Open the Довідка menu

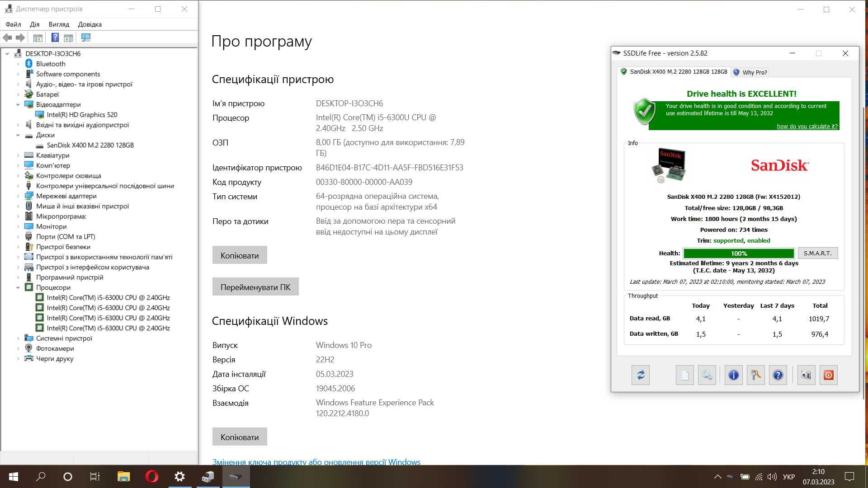(x=90, y=24)
